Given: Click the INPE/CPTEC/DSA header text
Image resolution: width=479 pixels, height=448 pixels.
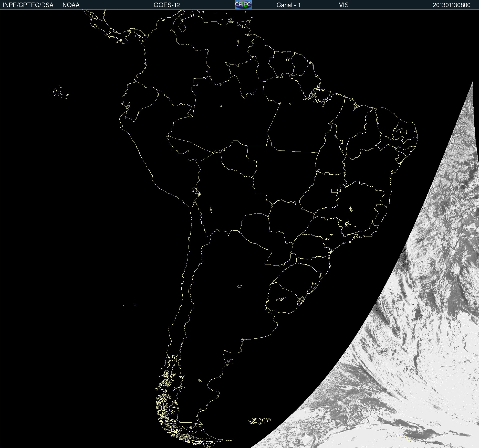Looking at the screenshot, I should (28, 5).
